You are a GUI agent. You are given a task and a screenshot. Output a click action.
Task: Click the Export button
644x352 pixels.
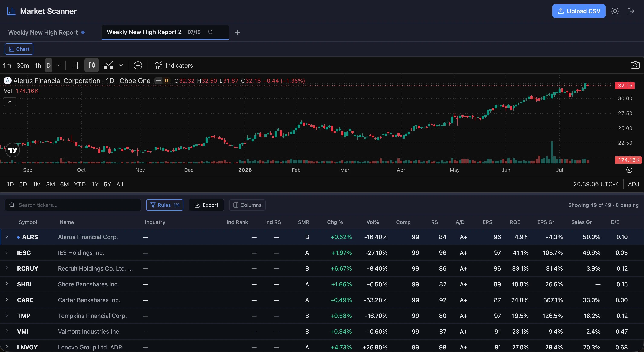pyautogui.click(x=206, y=205)
